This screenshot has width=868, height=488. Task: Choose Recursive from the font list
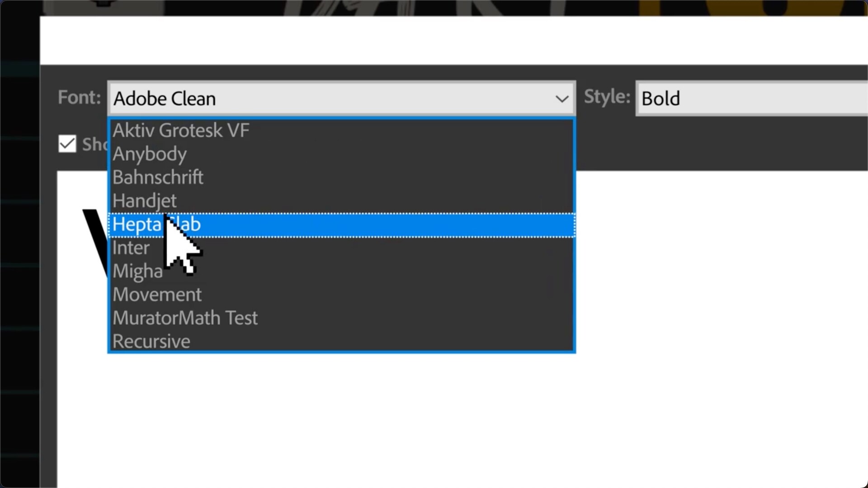[x=151, y=342]
